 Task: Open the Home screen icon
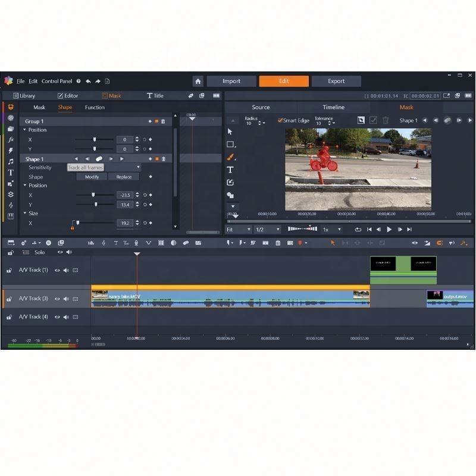(198, 82)
